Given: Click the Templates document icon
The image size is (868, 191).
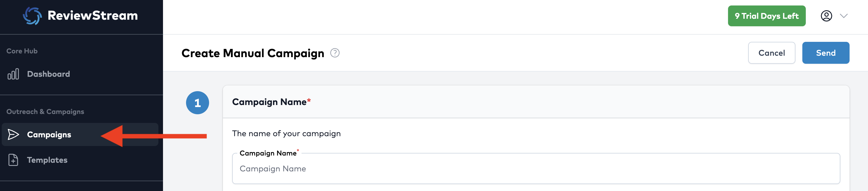Looking at the screenshot, I should point(13,160).
